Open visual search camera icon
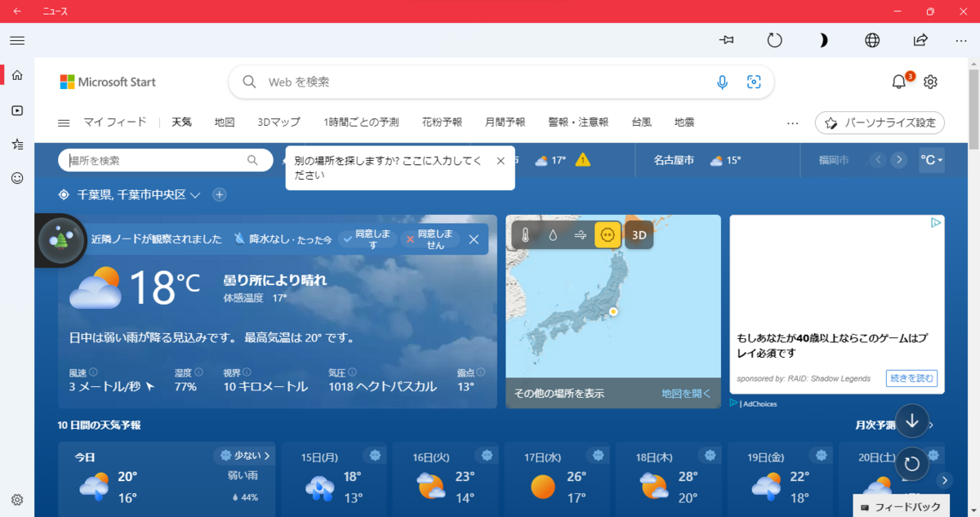 754,82
